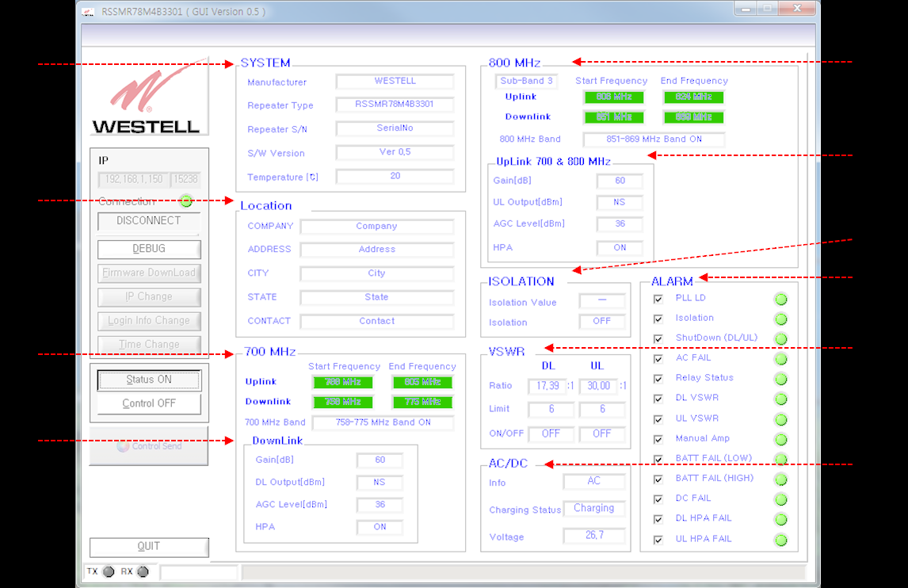Image resolution: width=908 pixels, height=588 pixels.
Task: Click the 700 MHz Uplink start frequency
Action: pyautogui.click(x=343, y=382)
